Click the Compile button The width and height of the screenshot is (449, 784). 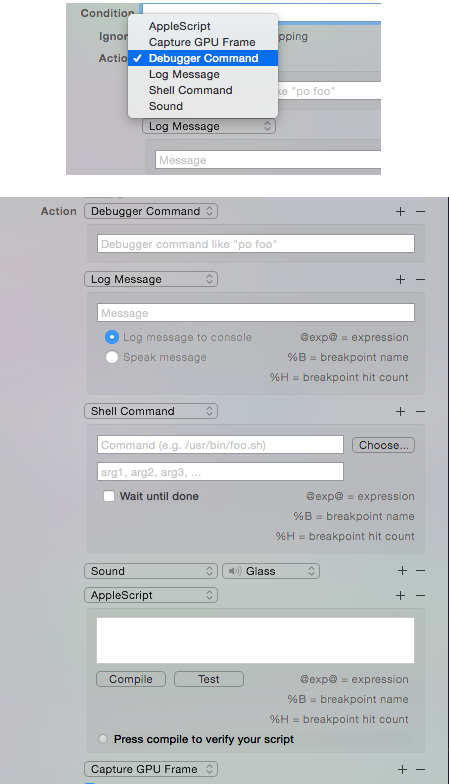(130, 679)
